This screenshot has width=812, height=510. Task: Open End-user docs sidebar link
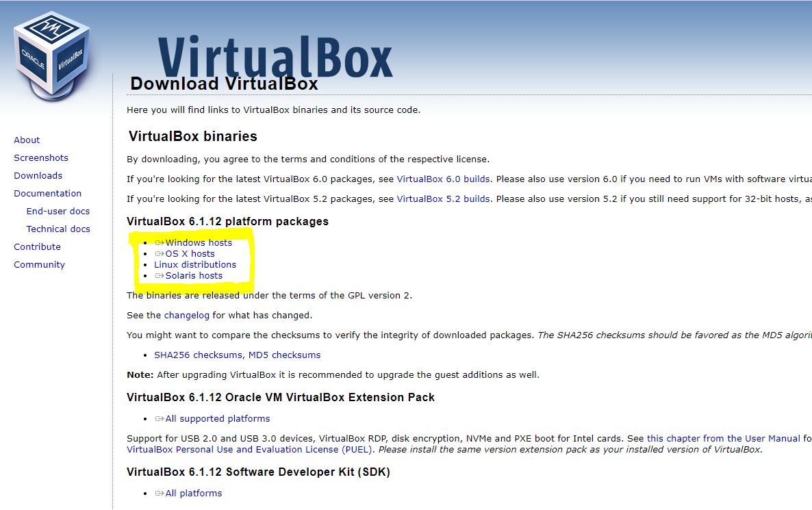pos(58,212)
